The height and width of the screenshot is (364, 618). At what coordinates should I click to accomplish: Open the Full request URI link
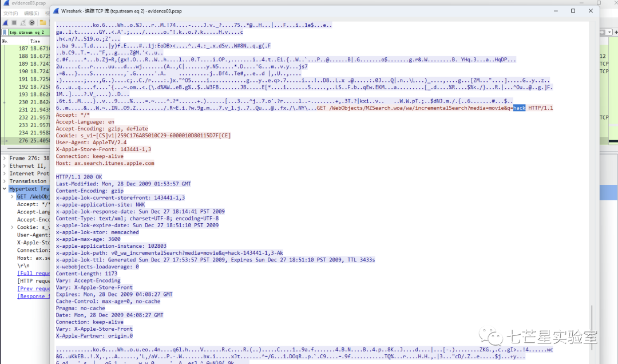34,274
